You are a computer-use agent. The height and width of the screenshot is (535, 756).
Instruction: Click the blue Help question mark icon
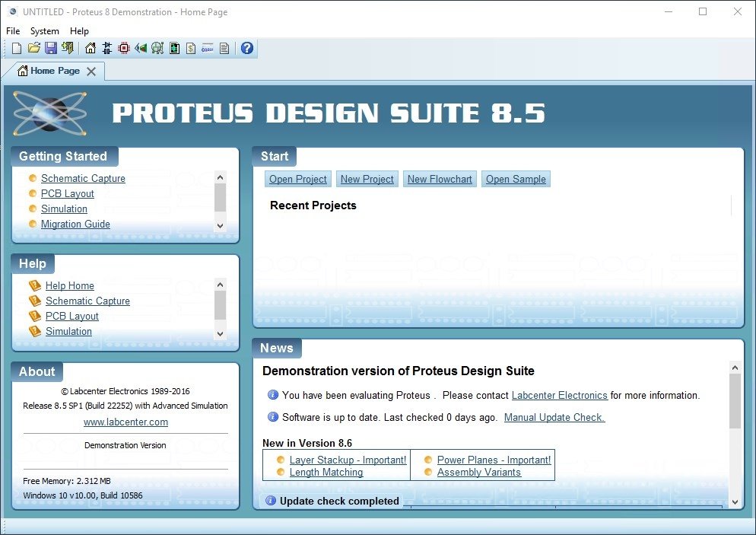(247, 48)
